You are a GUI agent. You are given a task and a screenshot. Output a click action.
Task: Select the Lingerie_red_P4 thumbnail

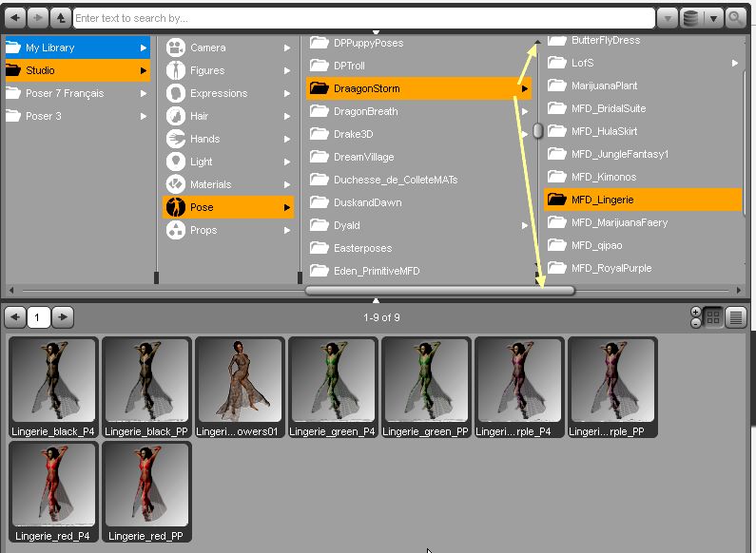tap(53, 492)
